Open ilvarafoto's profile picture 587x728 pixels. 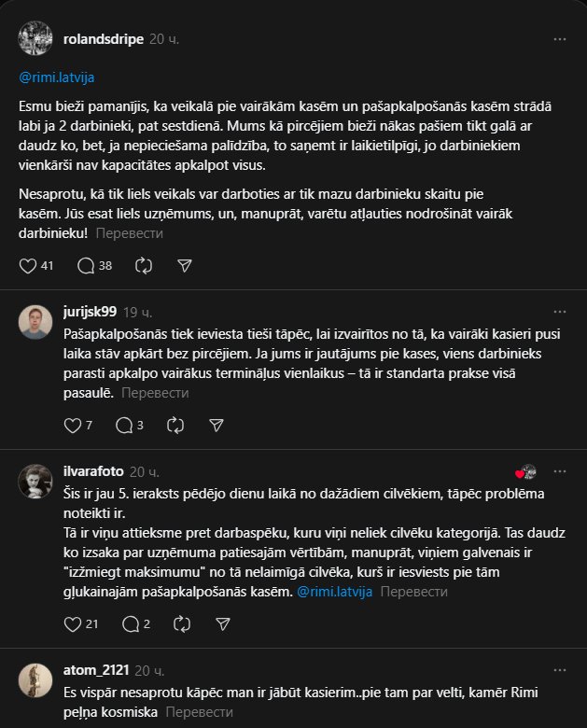(35, 480)
